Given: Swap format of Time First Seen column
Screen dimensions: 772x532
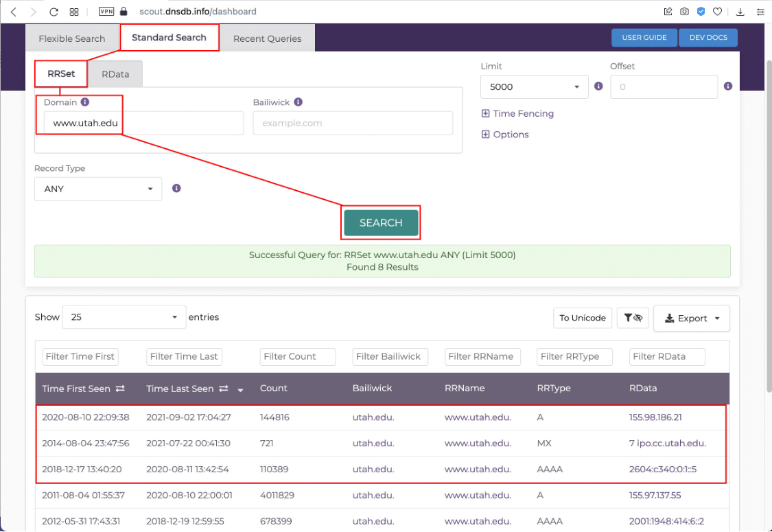Looking at the screenshot, I should point(120,389).
